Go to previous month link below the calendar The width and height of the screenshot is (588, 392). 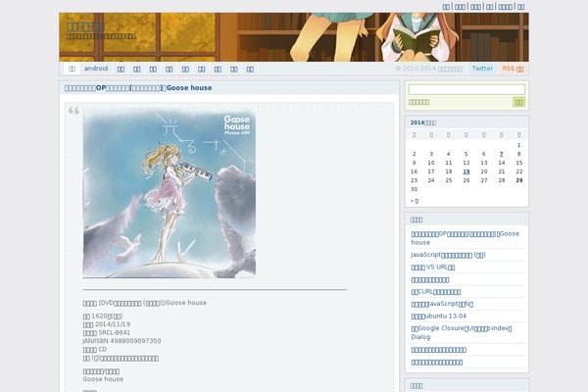coord(415,201)
